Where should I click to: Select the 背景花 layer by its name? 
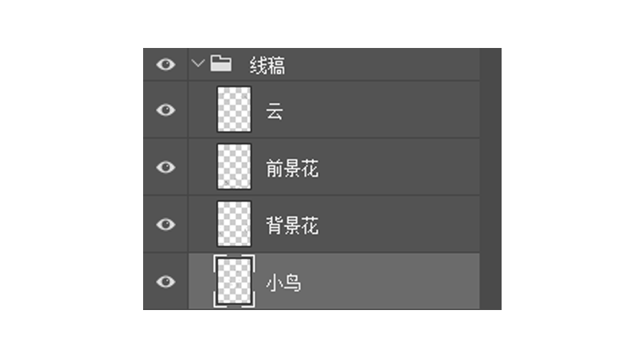[x=292, y=226]
